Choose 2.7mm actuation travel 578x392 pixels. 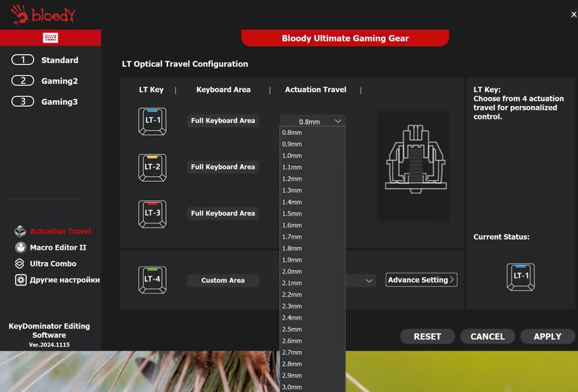[312, 352]
